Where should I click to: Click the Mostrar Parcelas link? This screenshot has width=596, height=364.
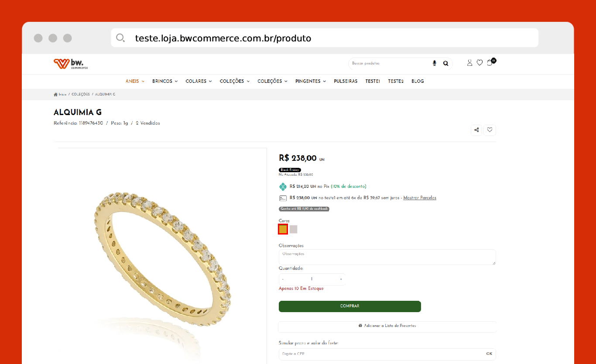(x=420, y=198)
